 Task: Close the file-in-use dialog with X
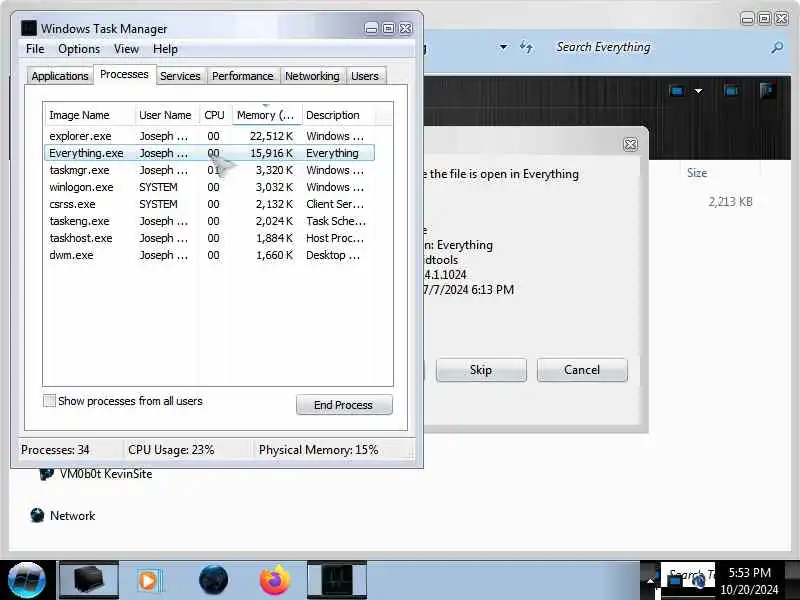[631, 144]
